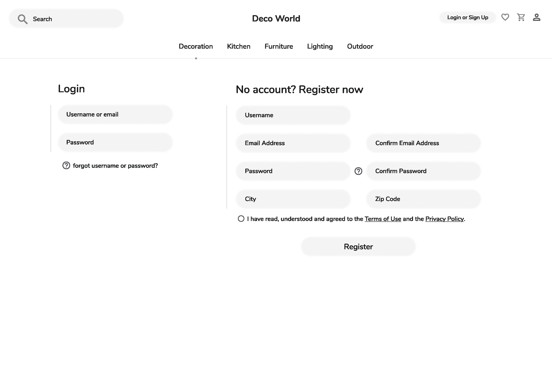This screenshot has height=392, width=552.
Task: Focus the Confirm Email Address field
Action: [x=423, y=143]
